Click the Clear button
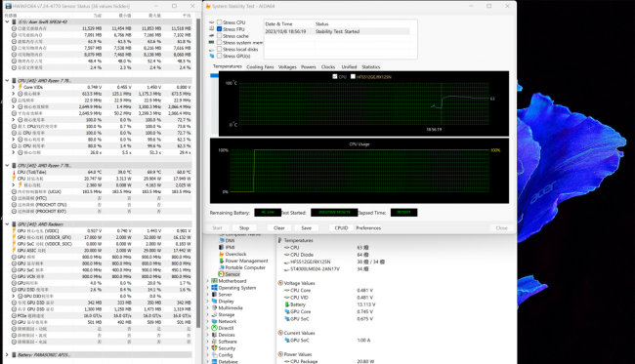The image size is (635, 364). (x=279, y=228)
